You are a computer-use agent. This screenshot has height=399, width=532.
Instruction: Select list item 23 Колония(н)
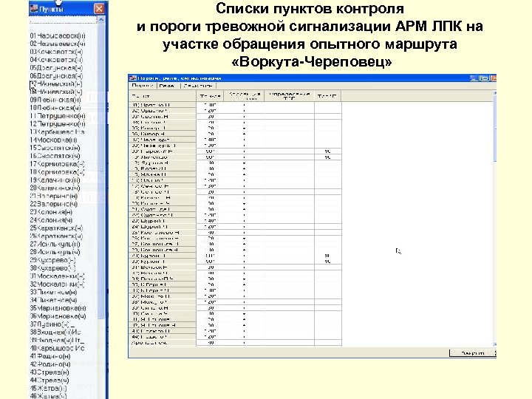[x=51, y=212]
